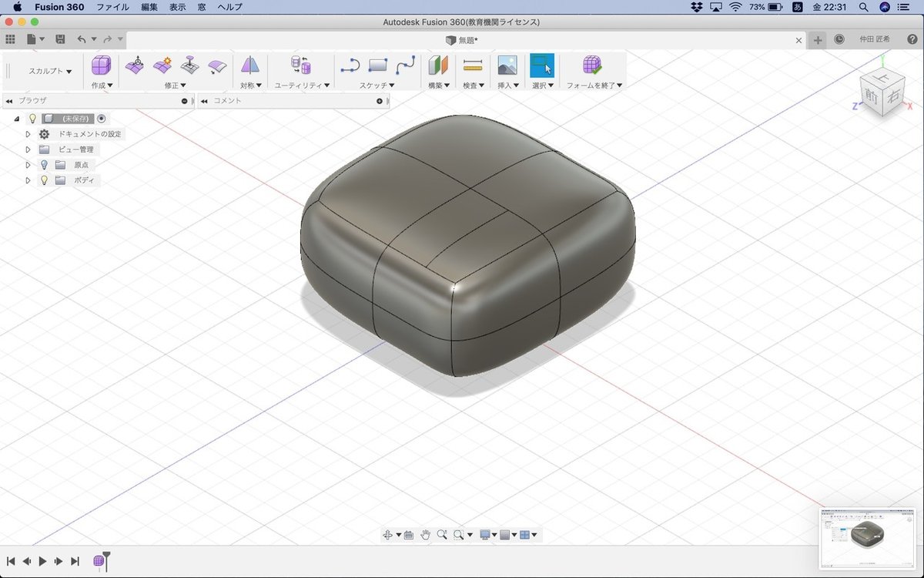
Task: Open the 構築 dropdown menu
Action: pos(439,86)
